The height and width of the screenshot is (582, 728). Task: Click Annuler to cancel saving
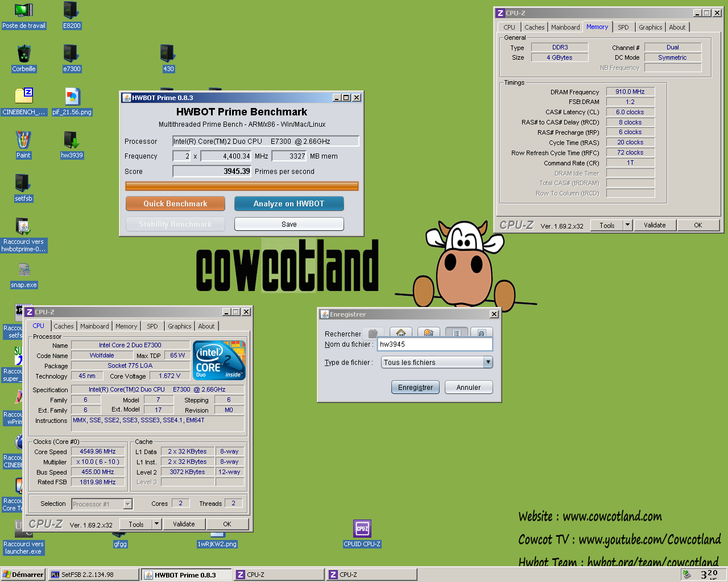click(469, 387)
